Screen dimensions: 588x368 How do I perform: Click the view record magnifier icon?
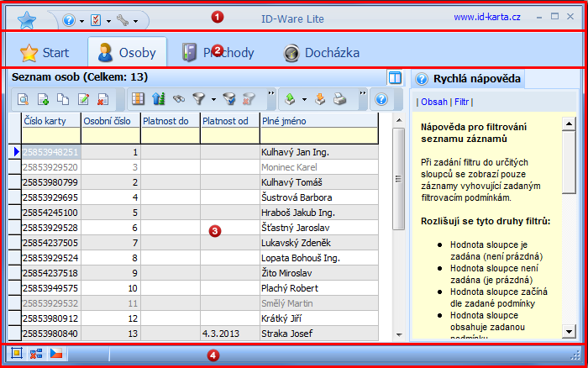(x=24, y=99)
